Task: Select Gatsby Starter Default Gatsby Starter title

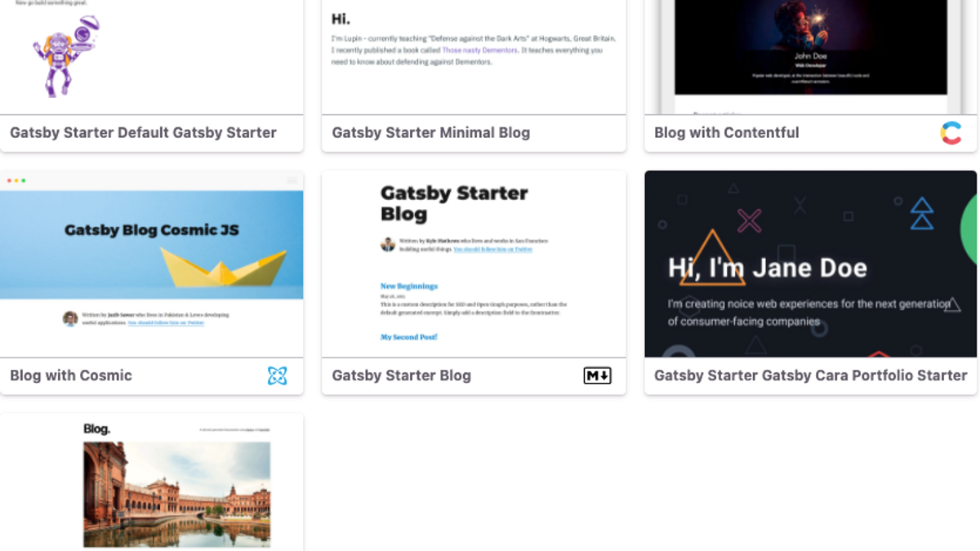Action: pyautogui.click(x=143, y=132)
